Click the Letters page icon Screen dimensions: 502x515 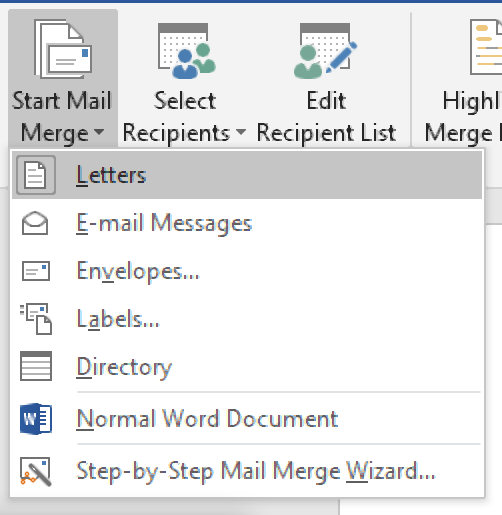36,175
